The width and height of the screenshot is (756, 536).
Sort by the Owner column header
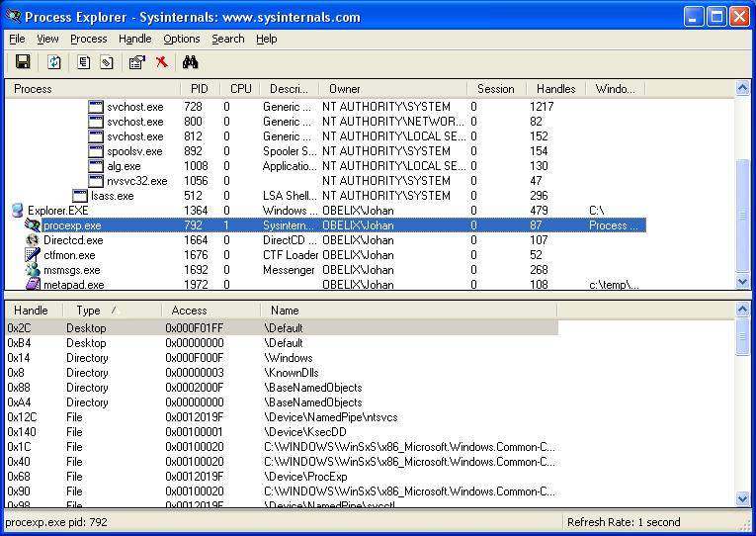click(393, 89)
